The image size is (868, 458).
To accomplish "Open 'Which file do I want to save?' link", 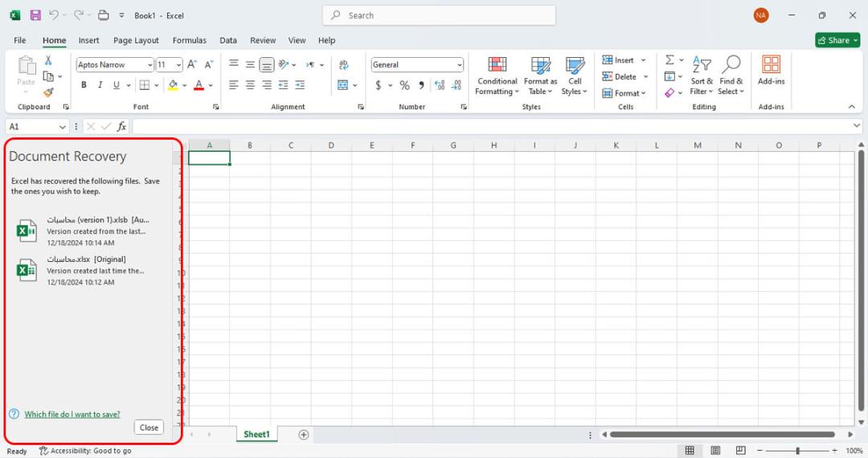I will pos(72,414).
